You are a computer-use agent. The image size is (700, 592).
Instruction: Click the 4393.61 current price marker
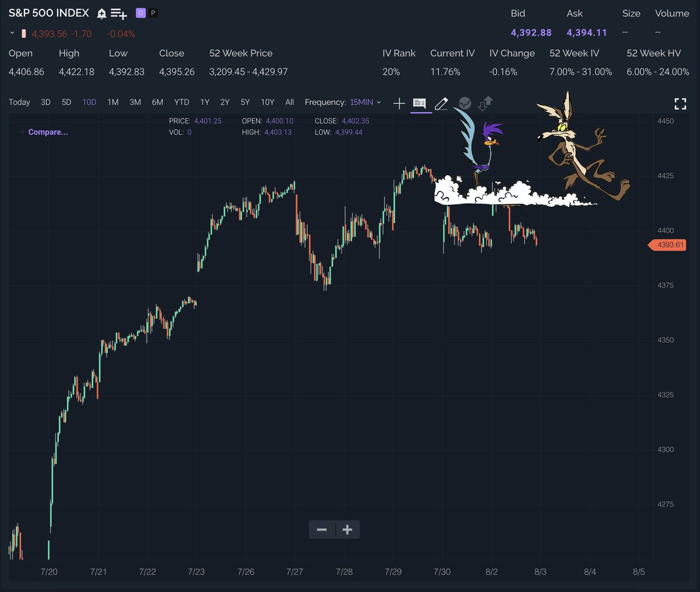pos(667,245)
